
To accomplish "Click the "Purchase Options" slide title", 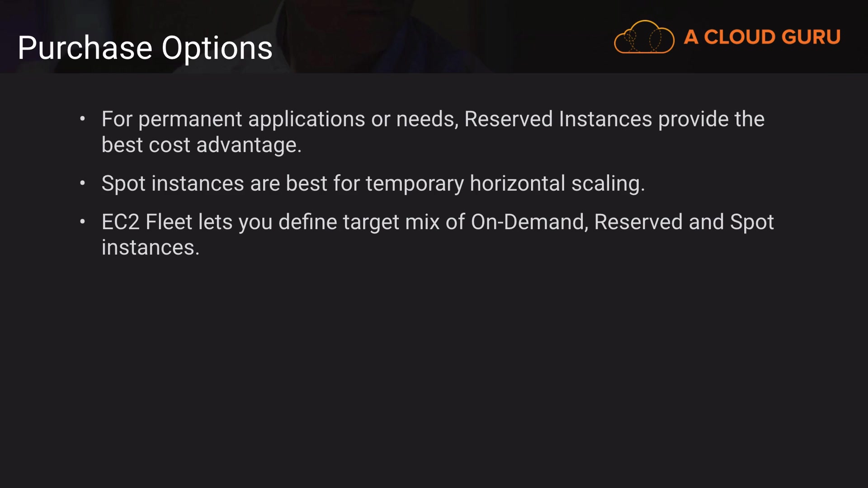I will point(145,48).
